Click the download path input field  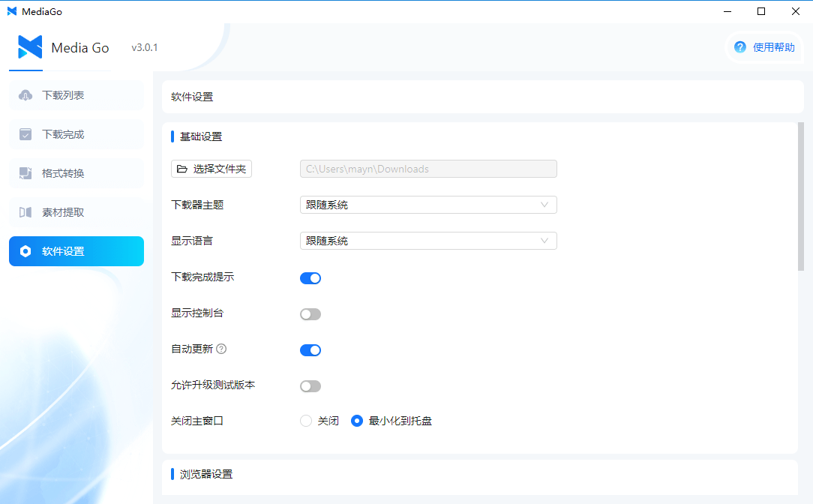click(x=427, y=168)
